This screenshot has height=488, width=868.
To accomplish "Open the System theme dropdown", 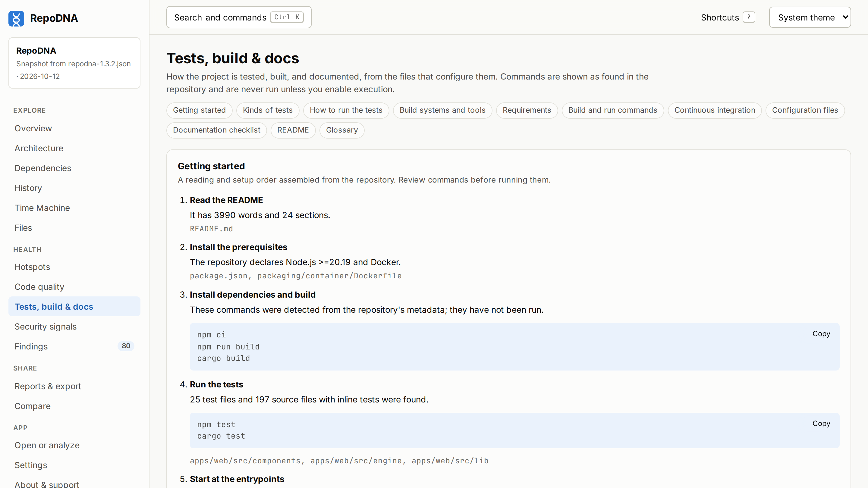I will 810,17.
